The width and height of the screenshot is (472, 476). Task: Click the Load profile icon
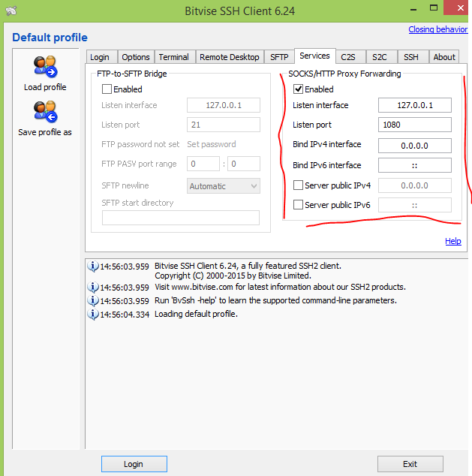pos(46,67)
